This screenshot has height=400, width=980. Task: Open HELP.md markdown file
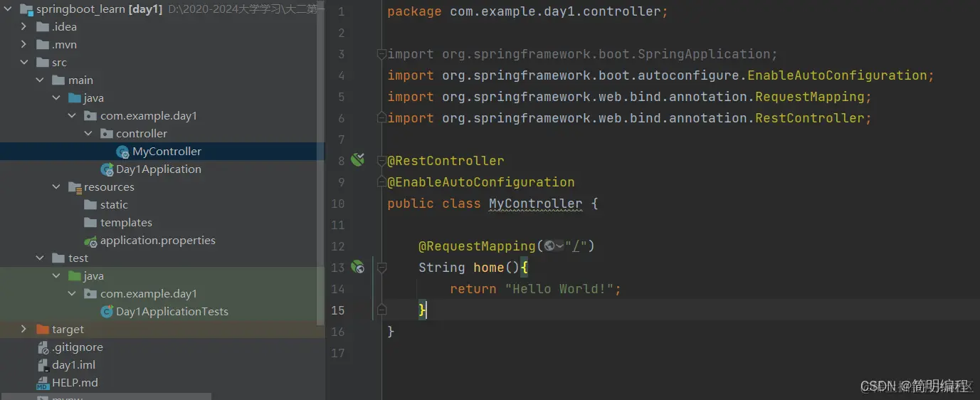pyautogui.click(x=75, y=383)
